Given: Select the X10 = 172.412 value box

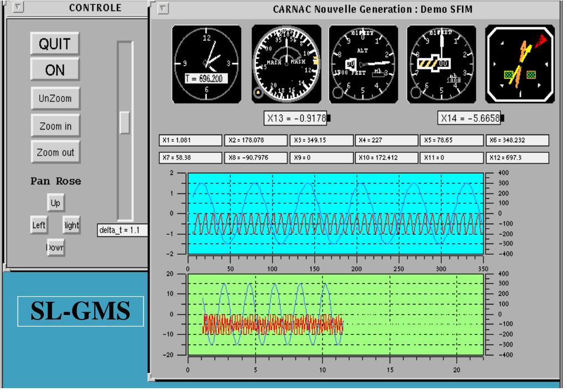Looking at the screenshot, I should pyautogui.click(x=386, y=158).
